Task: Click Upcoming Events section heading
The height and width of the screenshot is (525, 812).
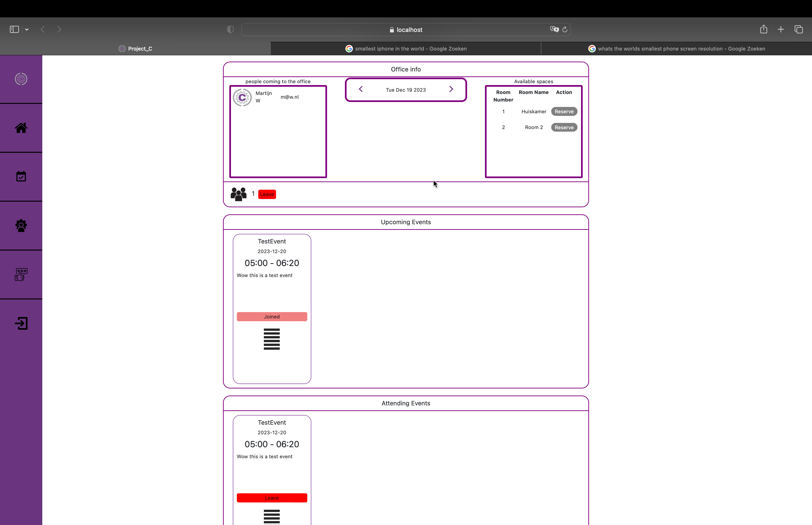Action: click(x=406, y=222)
